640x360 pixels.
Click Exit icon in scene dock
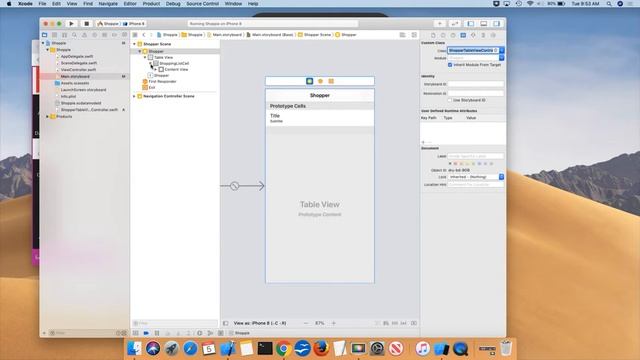click(x=331, y=81)
